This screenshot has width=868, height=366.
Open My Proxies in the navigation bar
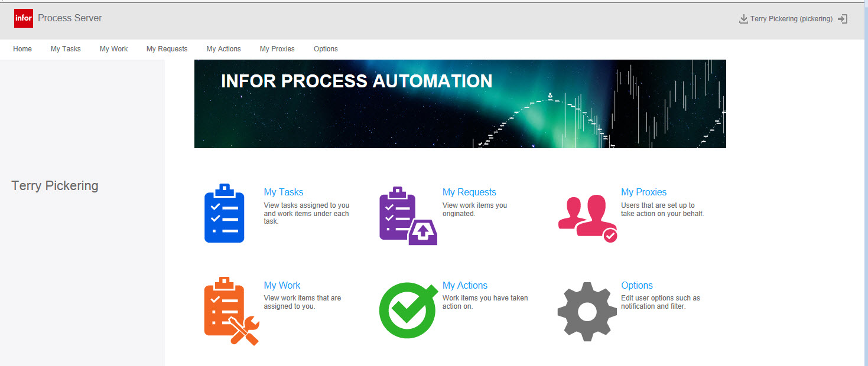point(277,49)
